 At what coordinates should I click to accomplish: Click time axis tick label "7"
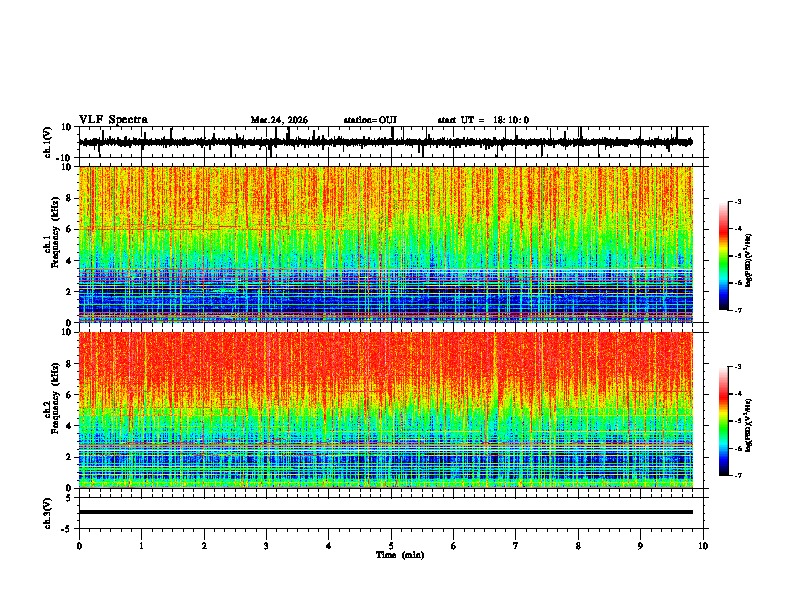pyautogui.click(x=516, y=546)
